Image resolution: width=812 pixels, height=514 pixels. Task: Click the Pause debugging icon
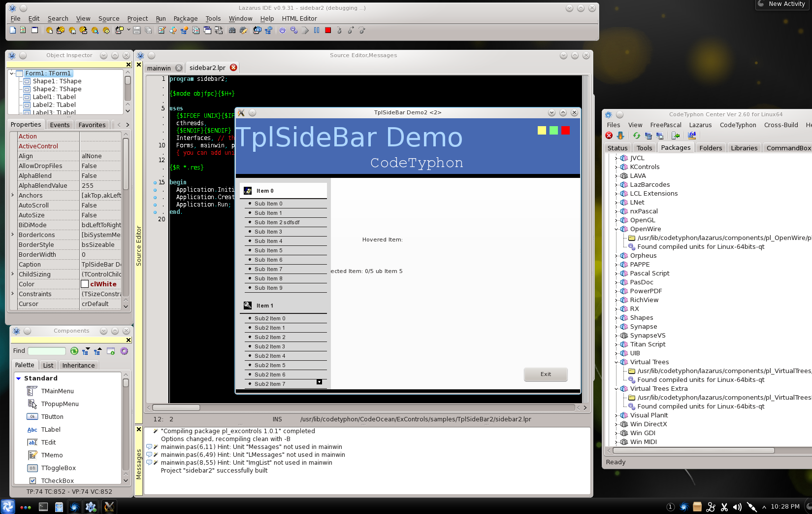316,30
